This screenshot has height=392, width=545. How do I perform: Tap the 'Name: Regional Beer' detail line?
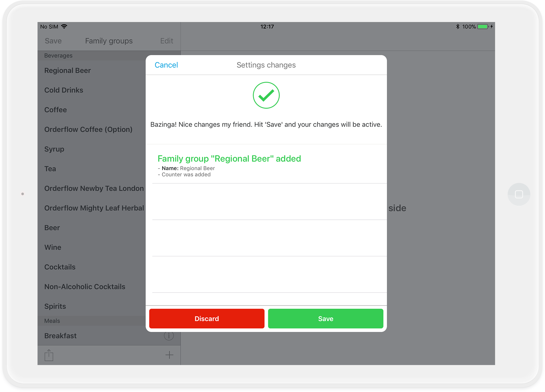[186, 168]
